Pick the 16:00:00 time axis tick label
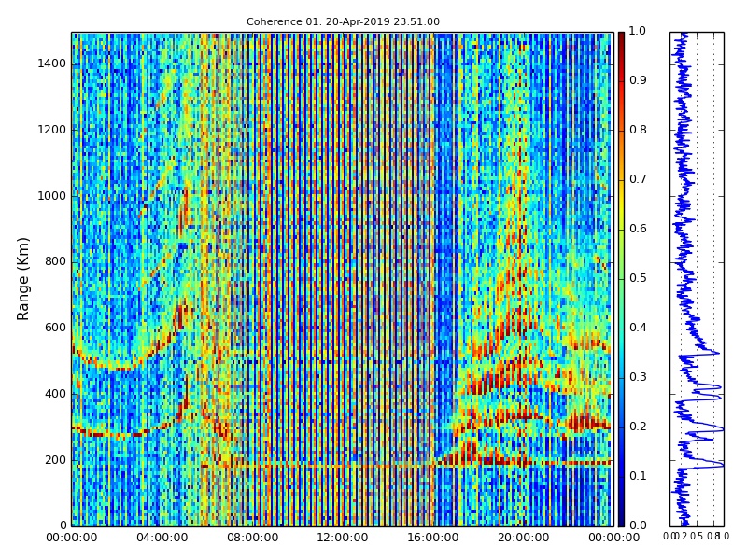 point(433,538)
